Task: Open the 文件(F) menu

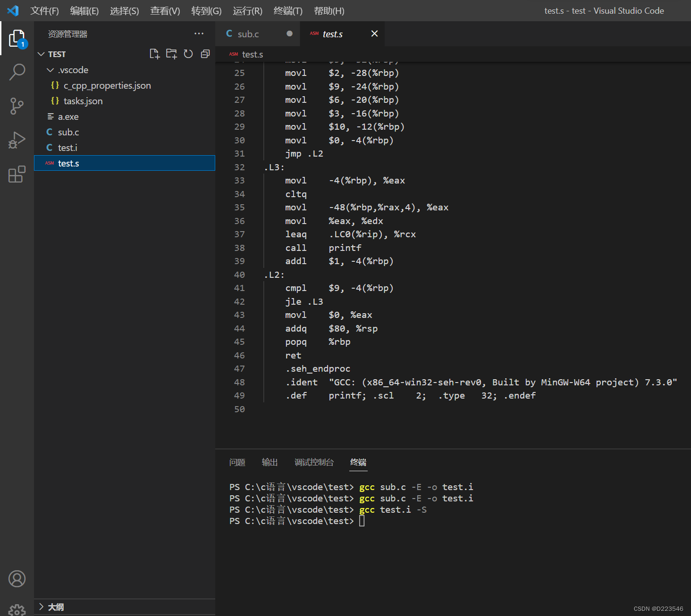Action: pos(44,10)
